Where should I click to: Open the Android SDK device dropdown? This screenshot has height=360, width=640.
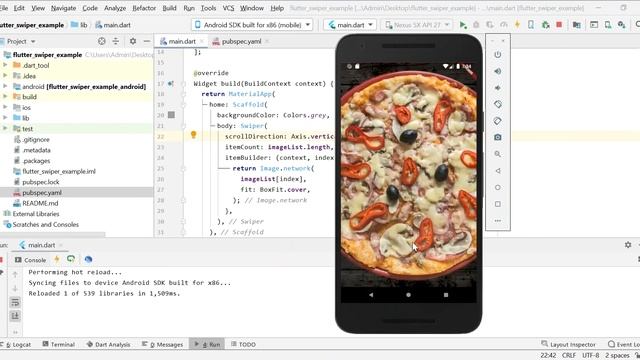pos(253,25)
